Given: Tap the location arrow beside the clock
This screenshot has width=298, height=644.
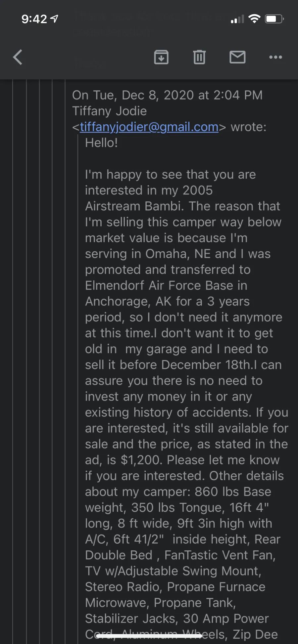Looking at the screenshot, I should point(54,19).
